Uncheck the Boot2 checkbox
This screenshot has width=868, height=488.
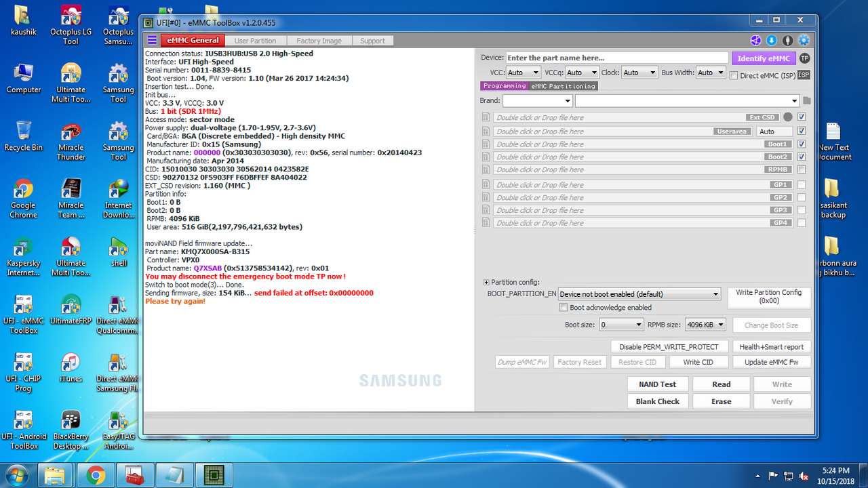(802, 157)
